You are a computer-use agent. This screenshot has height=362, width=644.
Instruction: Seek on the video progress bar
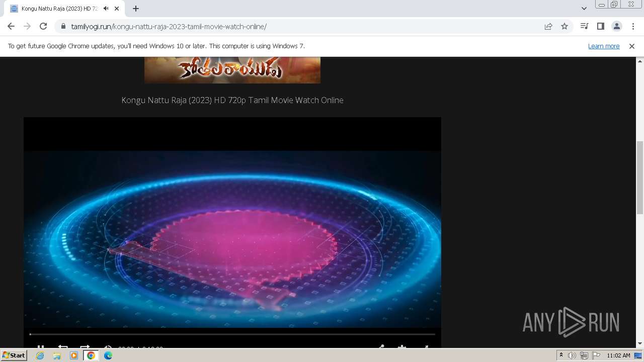coord(232,334)
